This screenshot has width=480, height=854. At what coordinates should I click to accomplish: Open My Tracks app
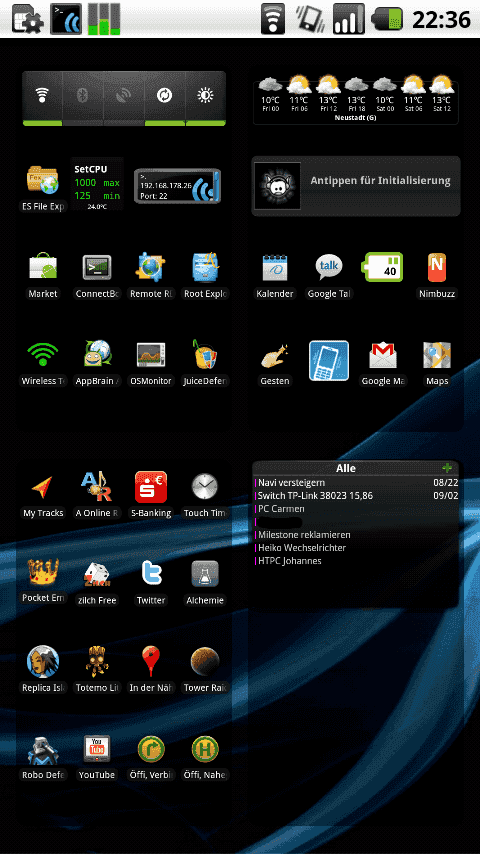click(x=43, y=495)
